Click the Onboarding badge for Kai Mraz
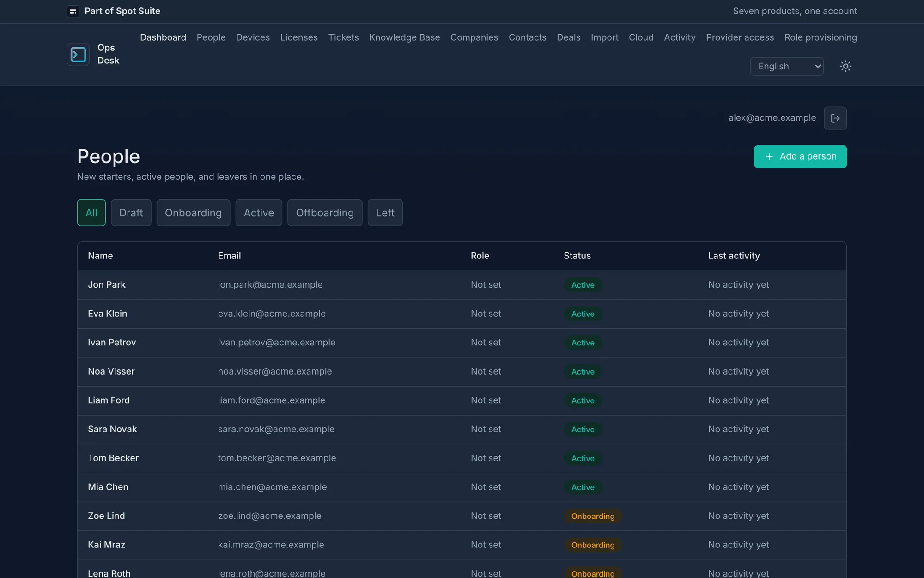This screenshot has height=578, width=924. 593,545
